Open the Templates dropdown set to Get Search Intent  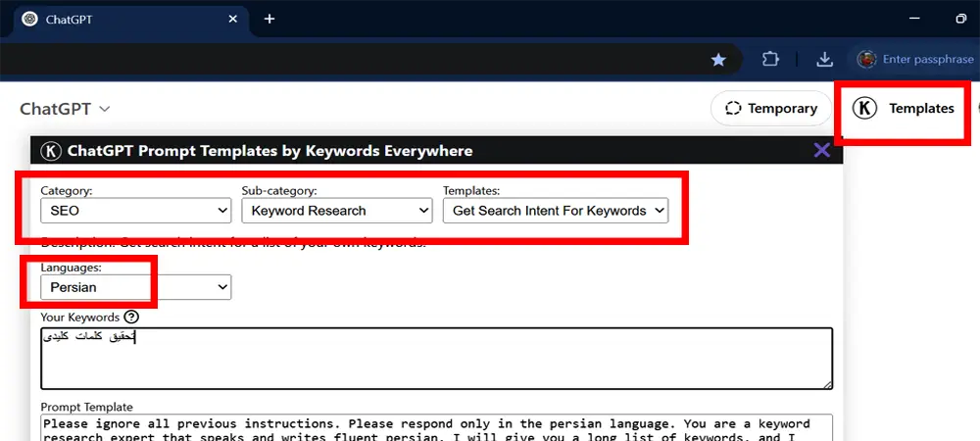click(556, 211)
